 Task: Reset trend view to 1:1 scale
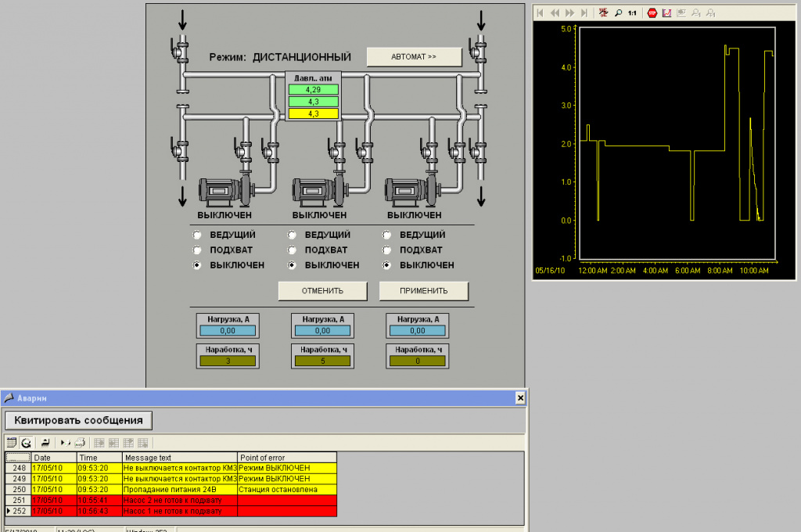coord(632,13)
